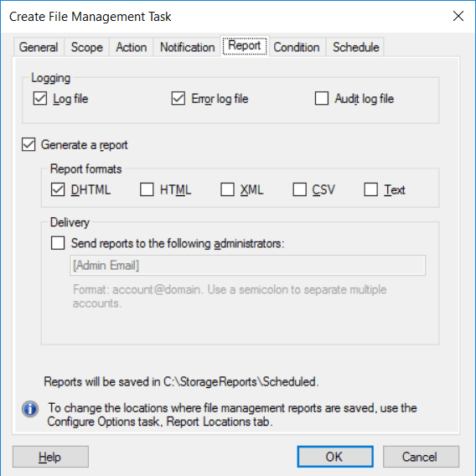Disable the Error log file option
The width and height of the screenshot is (476, 476).
tap(178, 98)
